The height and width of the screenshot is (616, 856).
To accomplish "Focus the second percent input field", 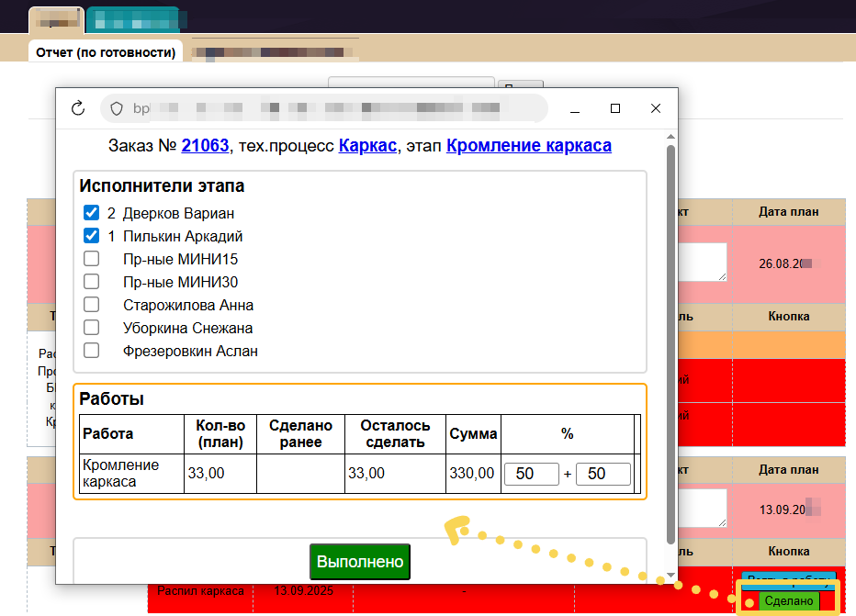I will (x=603, y=474).
